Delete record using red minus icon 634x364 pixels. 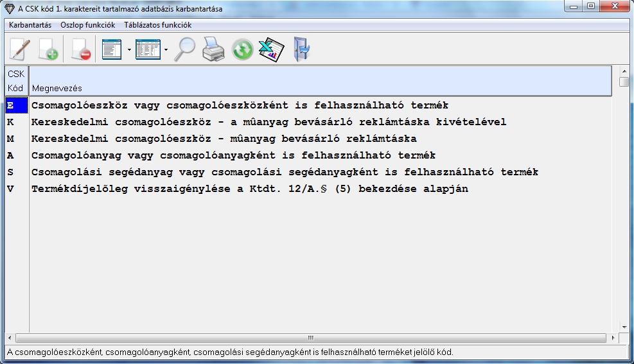click(81, 49)
